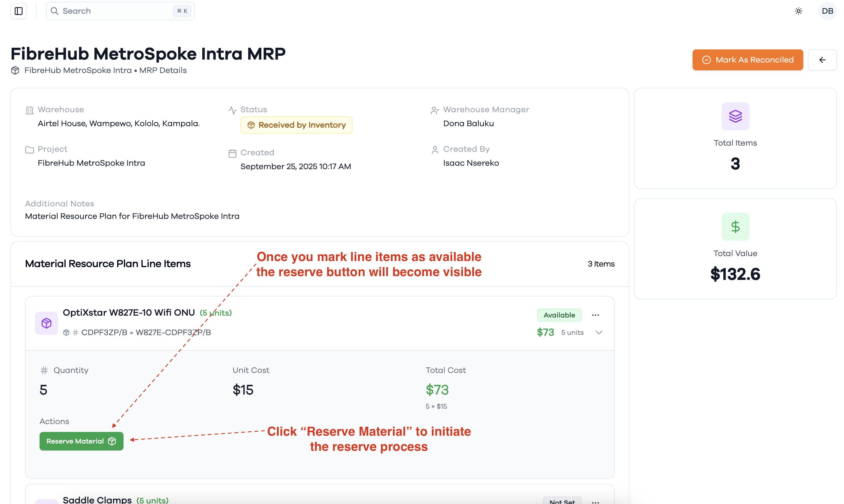Viewport: 844px width, 504px height.
Task: Click the September 25, 2025 10:17 AM date
Action: click(296, 167)
